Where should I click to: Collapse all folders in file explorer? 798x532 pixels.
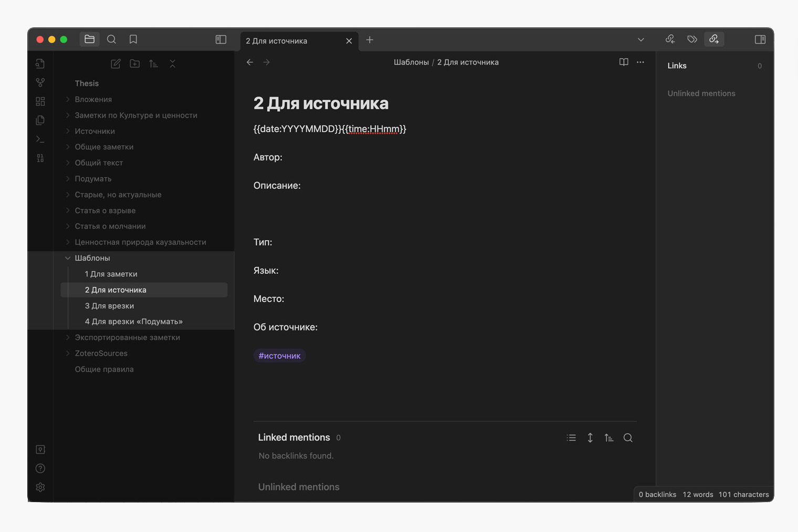click(172, 63)
